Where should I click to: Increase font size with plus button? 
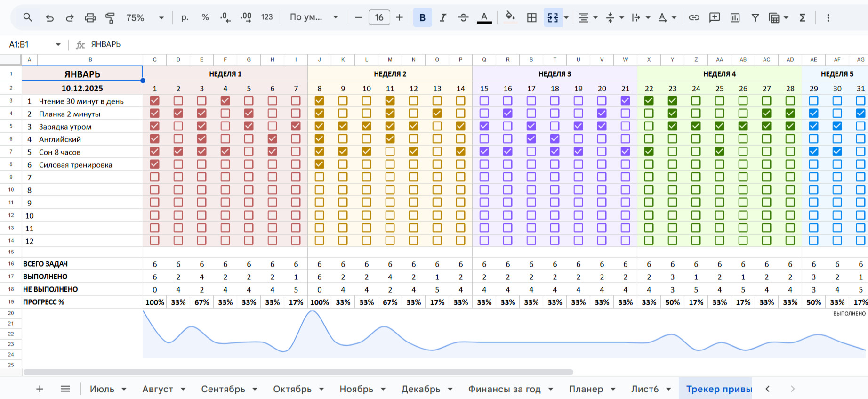pyautogui.click(x=399, y=18)
